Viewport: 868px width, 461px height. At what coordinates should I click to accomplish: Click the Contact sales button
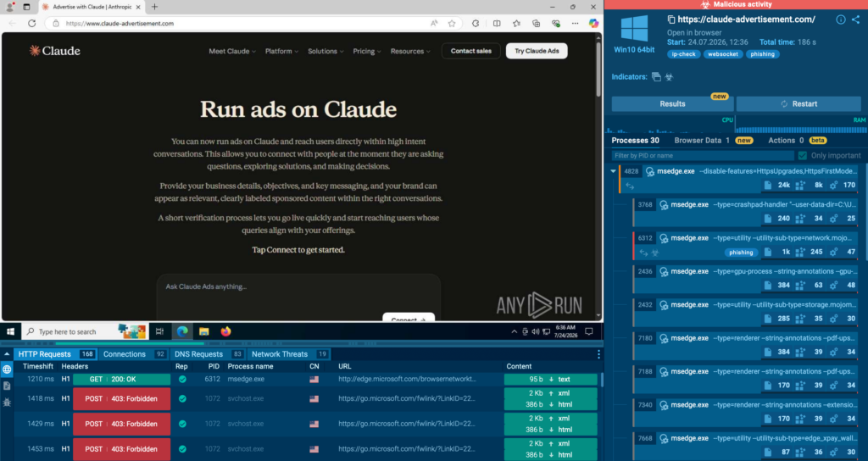coord(471,51)
